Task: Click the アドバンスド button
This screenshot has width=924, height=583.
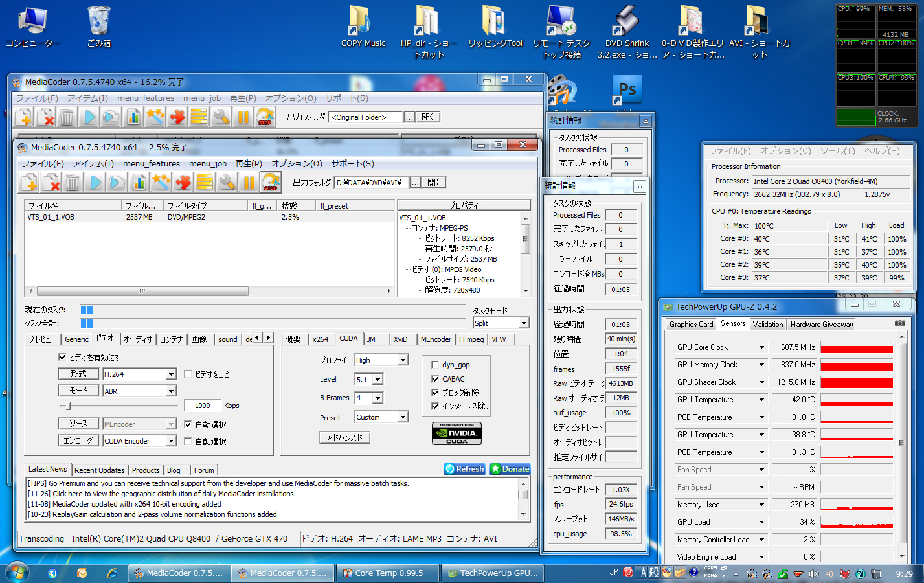Action: click(x=344, y=438)
